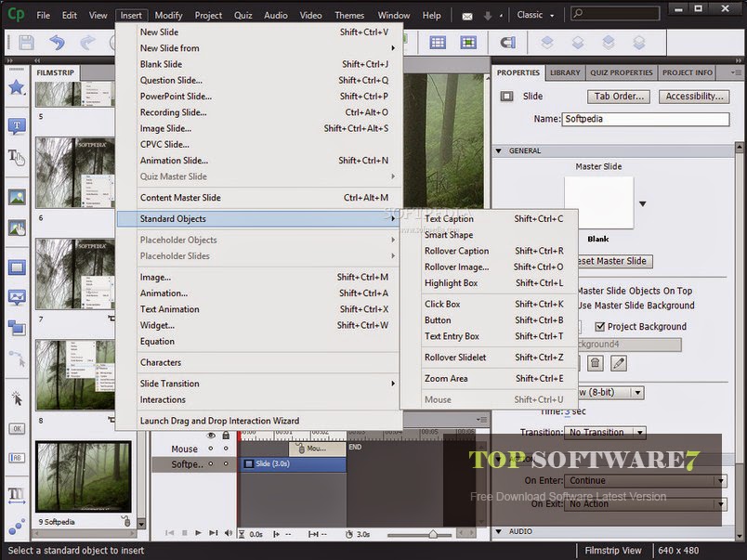Image resolution: width=747 pixels, height=560 pixels.
Task: Click the first blue layer order icon
Action: [547, 43]
